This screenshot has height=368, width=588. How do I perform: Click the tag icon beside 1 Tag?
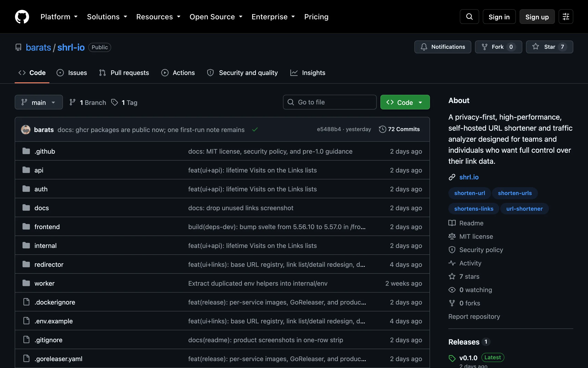coord(114,102)
